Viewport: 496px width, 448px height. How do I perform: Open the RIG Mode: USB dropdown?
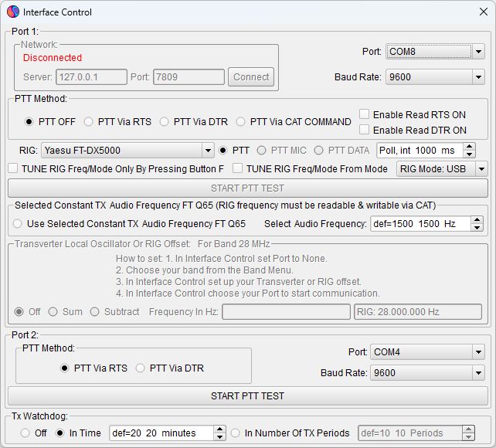[x=481, y=168]
